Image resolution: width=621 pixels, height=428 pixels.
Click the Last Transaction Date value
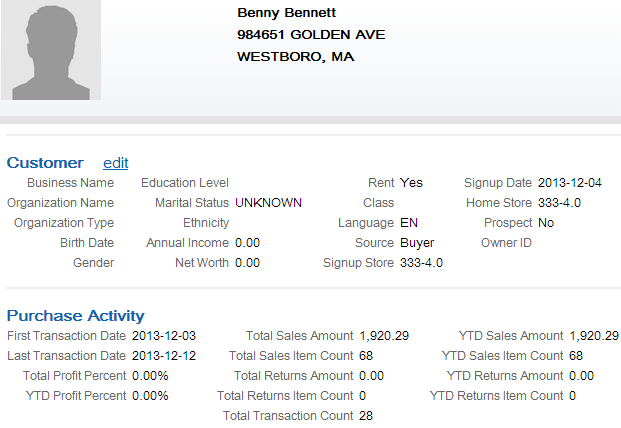click(164, 356)
